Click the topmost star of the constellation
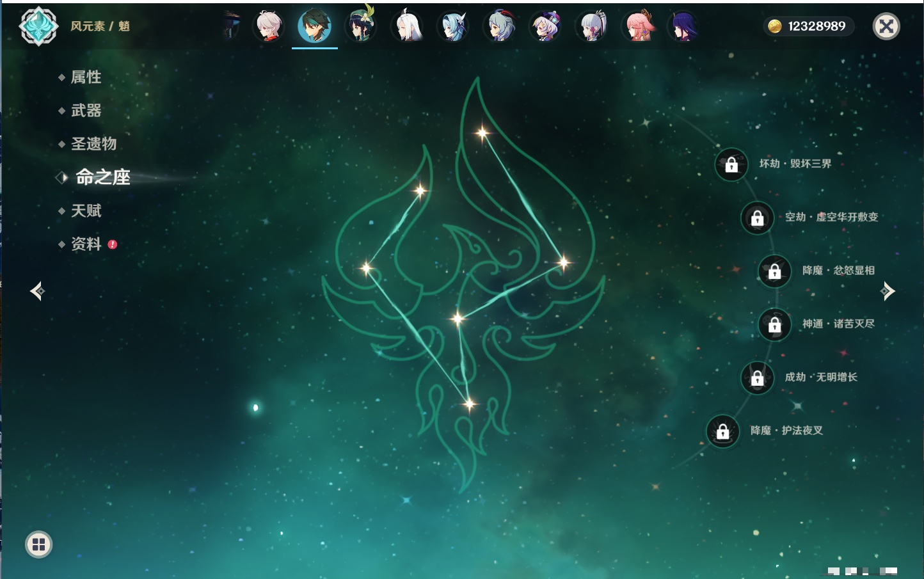This screenshot has width=924, height=579. (x=482, y=133)
